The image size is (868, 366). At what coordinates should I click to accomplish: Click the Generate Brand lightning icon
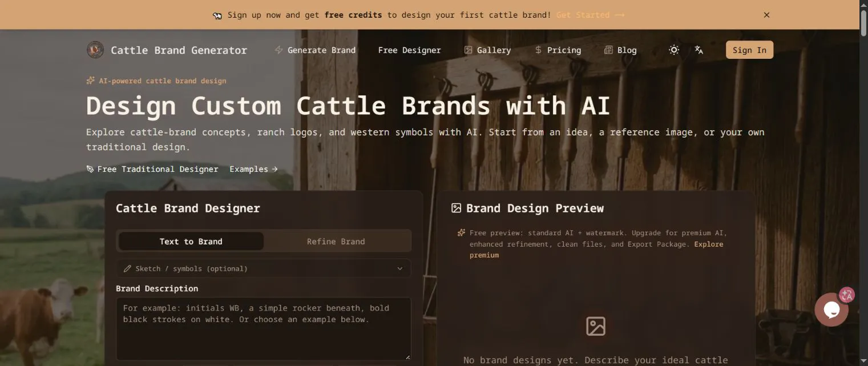[278, 50]
